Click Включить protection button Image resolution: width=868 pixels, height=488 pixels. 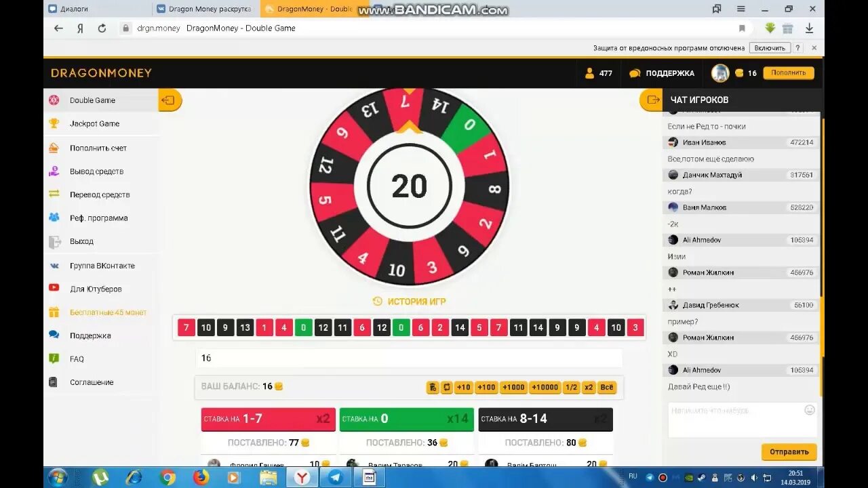coord(770,48)
